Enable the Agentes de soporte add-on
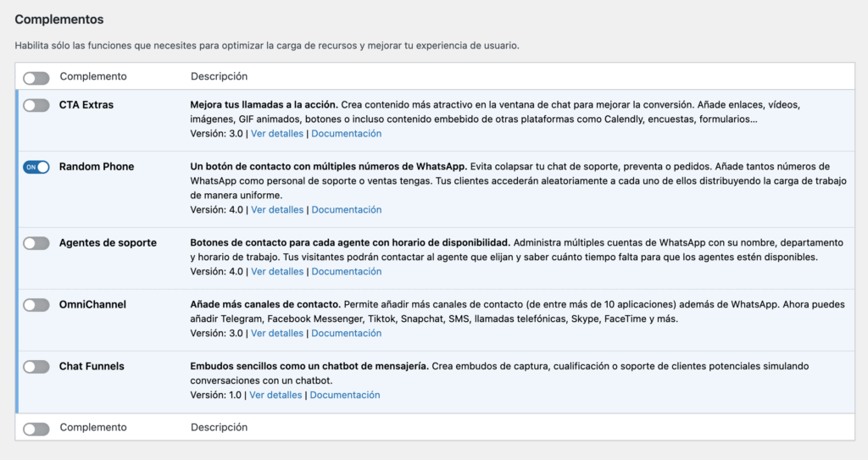 (36, 244)
